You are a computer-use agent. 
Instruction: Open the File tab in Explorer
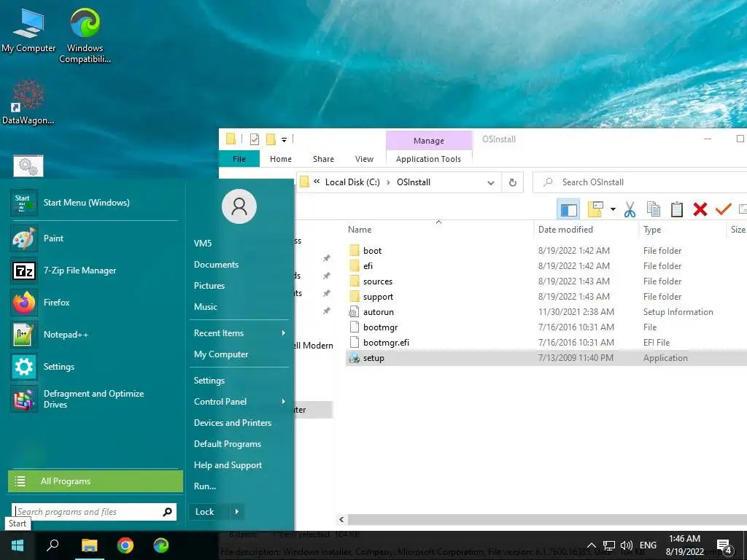(239, 159)
